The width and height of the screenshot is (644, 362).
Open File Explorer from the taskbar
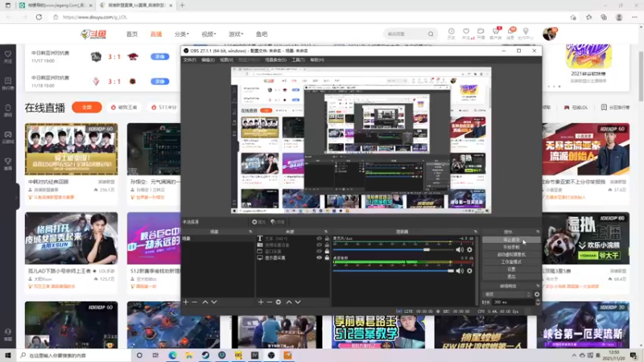(x=188, y=356)
